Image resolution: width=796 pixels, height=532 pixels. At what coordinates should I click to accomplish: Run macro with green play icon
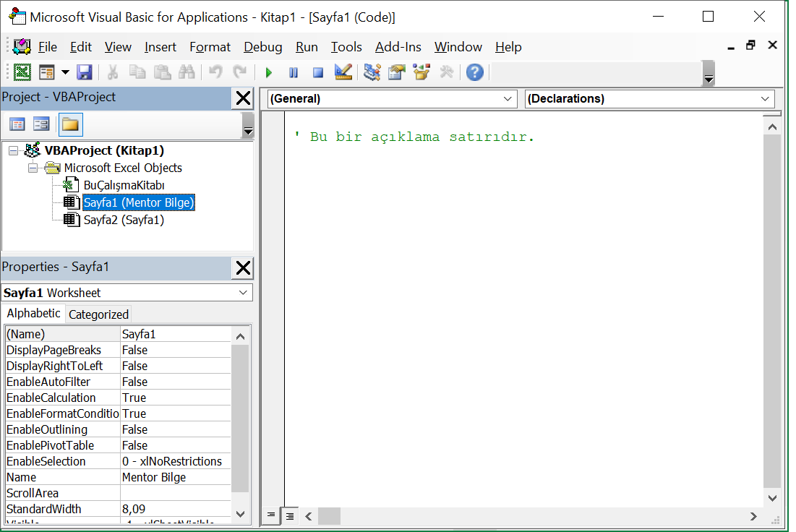269,72
